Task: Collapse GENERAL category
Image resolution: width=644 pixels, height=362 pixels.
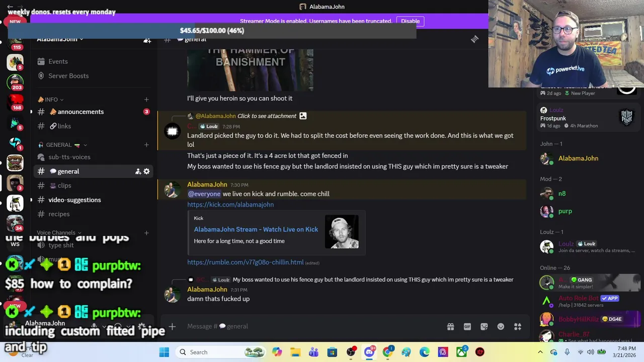Action: (x=63, y=145)
